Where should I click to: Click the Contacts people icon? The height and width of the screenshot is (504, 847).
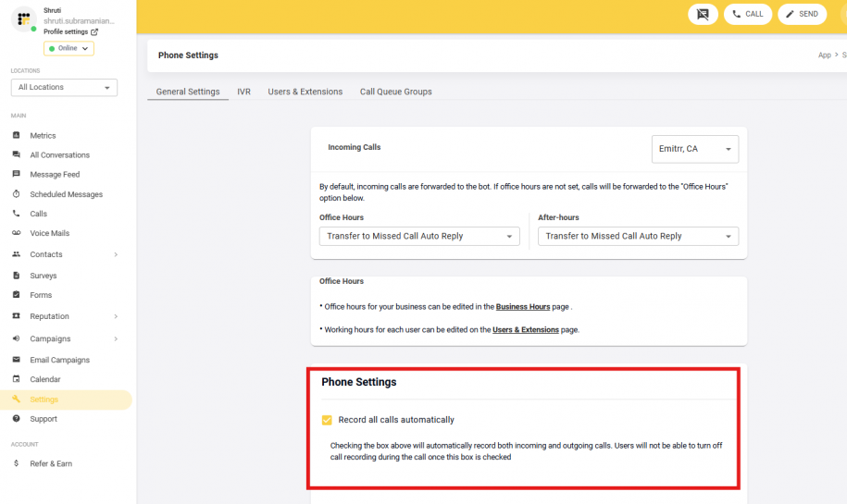[17, 254]
